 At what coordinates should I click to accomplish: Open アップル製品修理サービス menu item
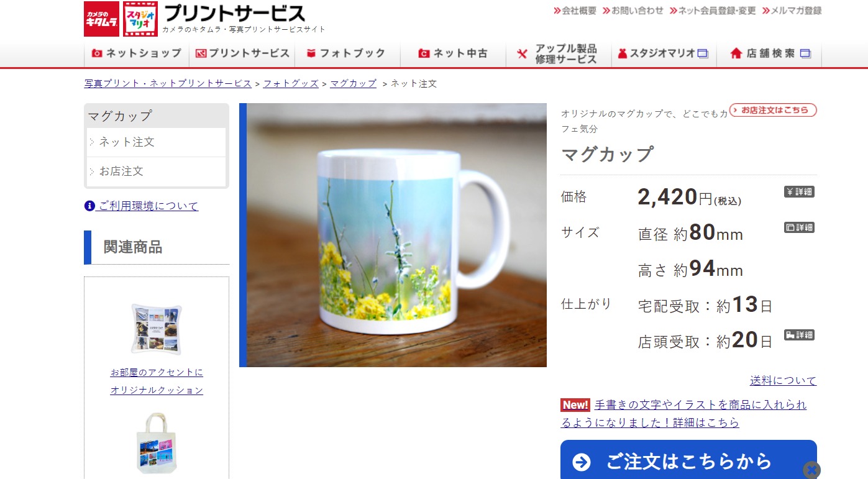click(558, 54)
